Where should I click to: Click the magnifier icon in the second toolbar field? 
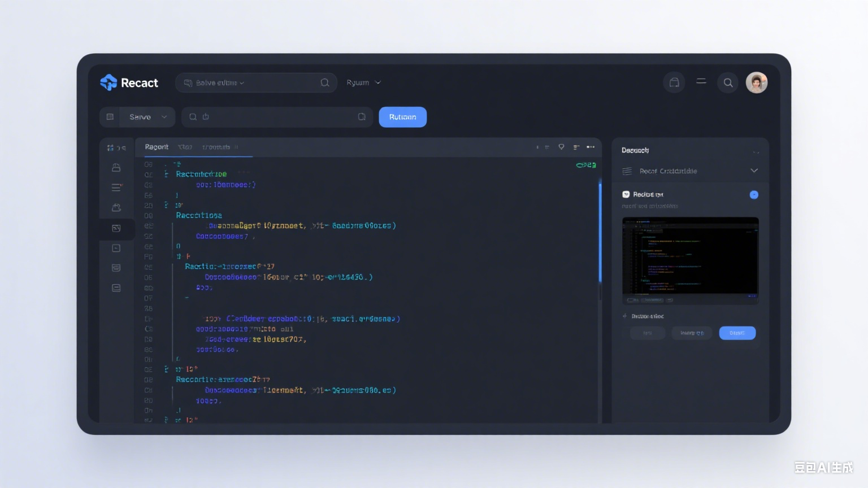tap(193, 117)
